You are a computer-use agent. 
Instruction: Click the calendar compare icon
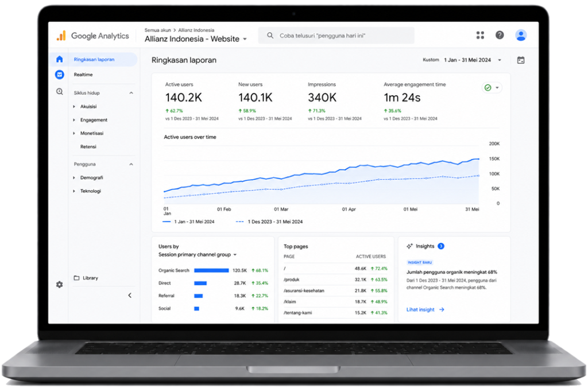tap(521, 60)
